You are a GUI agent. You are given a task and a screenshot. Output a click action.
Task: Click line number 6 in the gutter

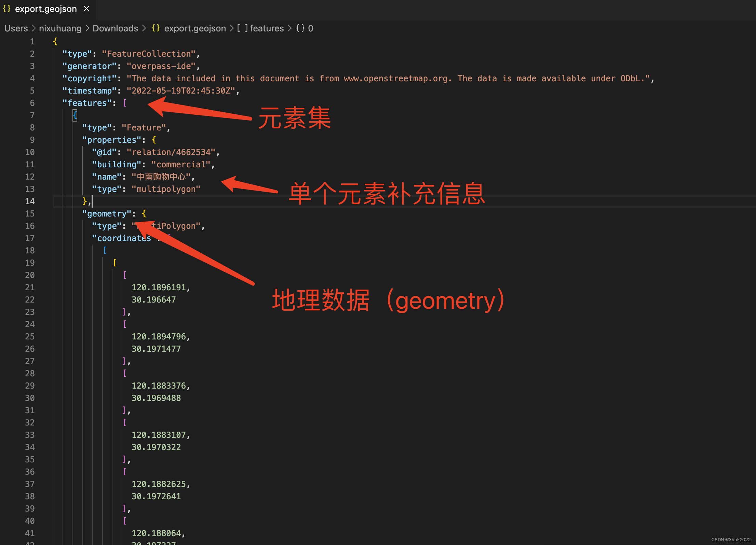[x=32, y=103]
